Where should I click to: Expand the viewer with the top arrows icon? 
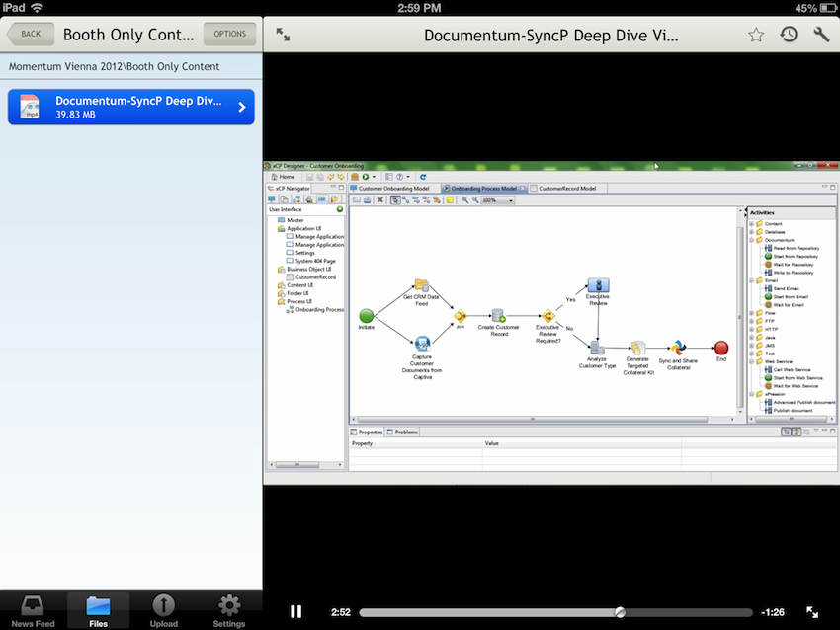coord(283,35)
